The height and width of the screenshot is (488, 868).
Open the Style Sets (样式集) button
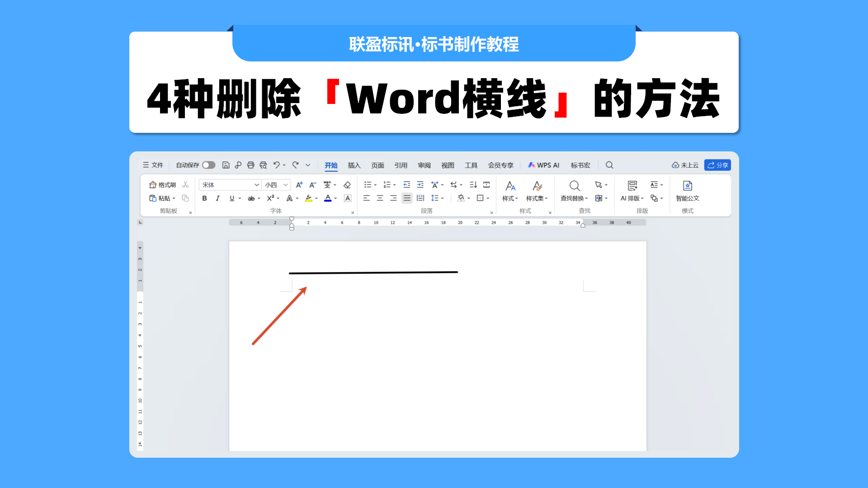[x=537, y=191]
